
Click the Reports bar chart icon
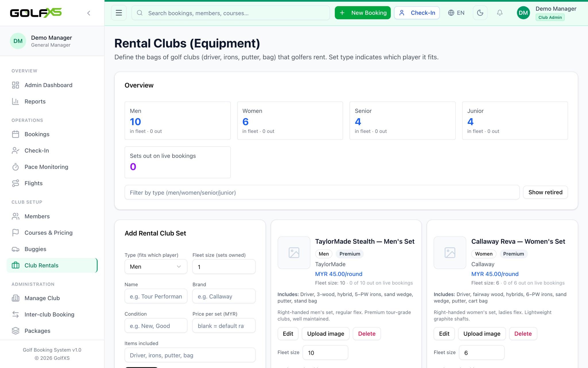(x=16, y=101)
